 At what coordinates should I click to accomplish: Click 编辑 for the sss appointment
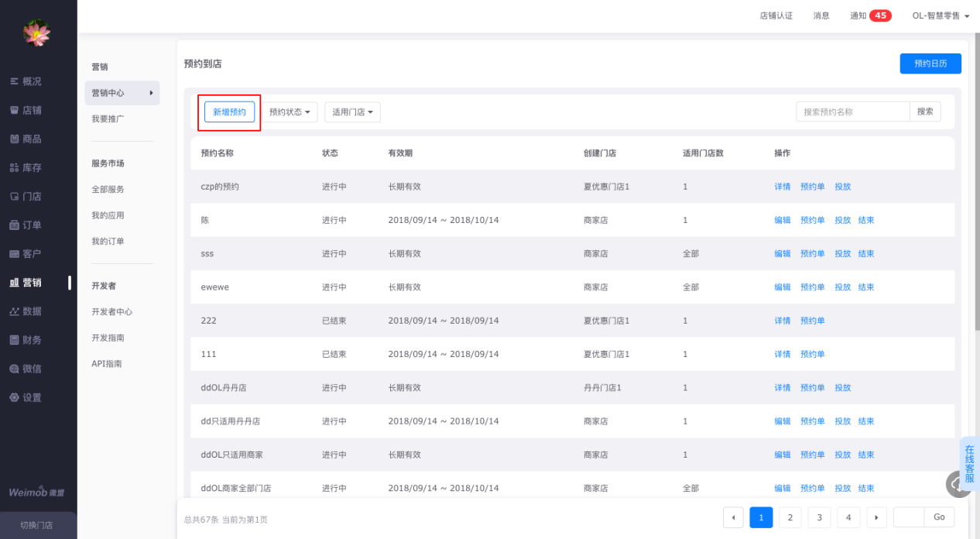[x=783, y=253]
